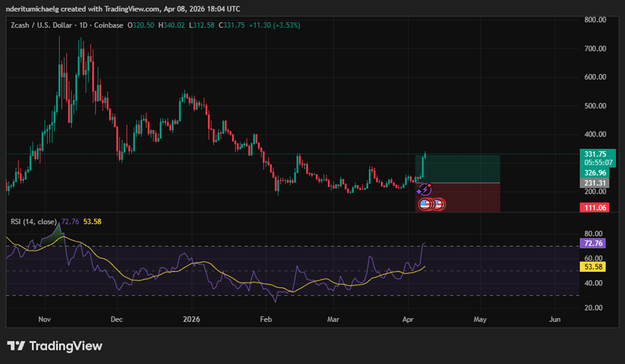This screenshot has height=364, width=625.
Task: Click the 1D interval in the chart legend
Action: point(83,25)
